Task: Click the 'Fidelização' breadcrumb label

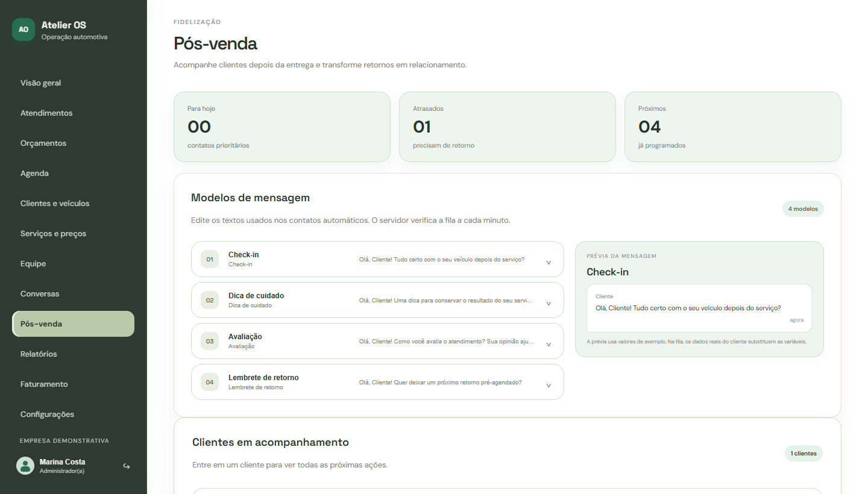Action: coord(197,22)
